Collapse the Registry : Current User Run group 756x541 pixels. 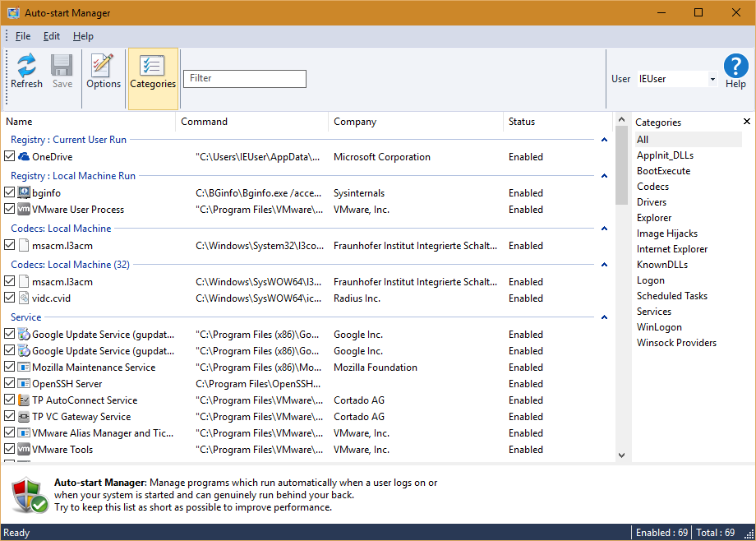[x=604, y=140]
